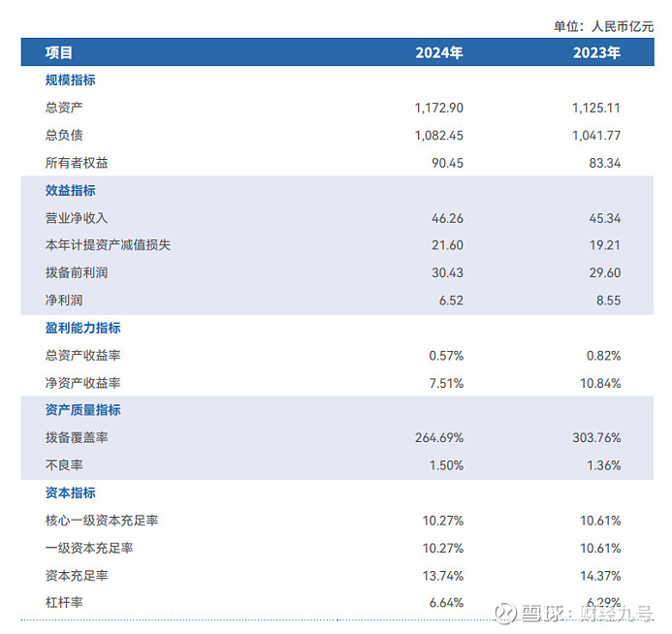
Task: Click the 营业净收入 row label
Action: (77, 218)
